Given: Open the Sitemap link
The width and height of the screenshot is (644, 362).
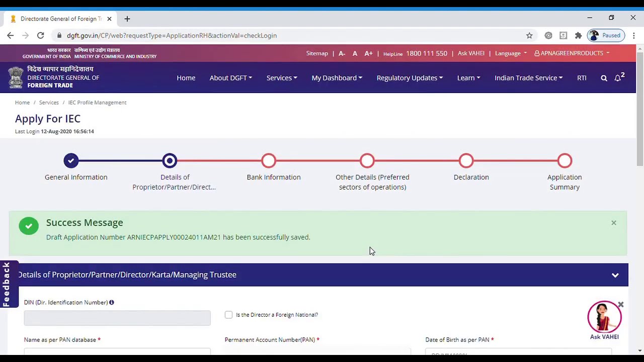Looking at the screenshot, I should (317, 53).
